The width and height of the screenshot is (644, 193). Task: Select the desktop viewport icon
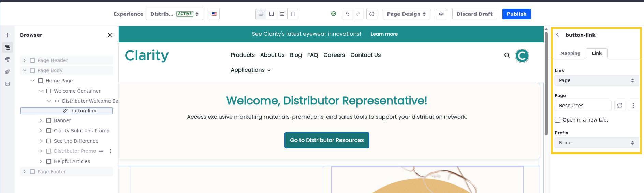(x=261, y=14)
